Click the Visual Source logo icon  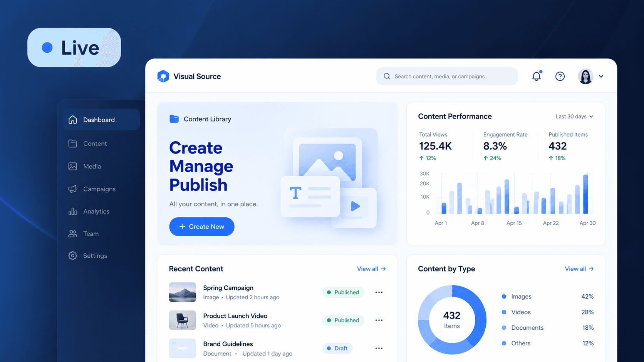[163, 76]
